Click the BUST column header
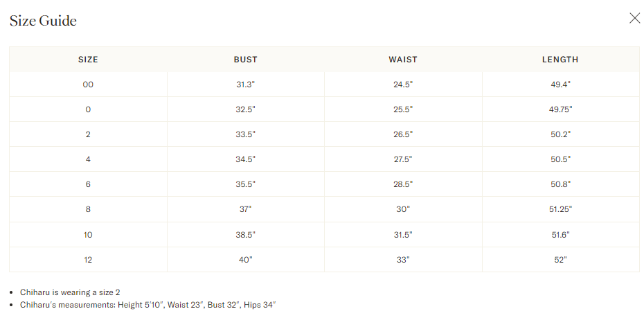 [245, 60]
